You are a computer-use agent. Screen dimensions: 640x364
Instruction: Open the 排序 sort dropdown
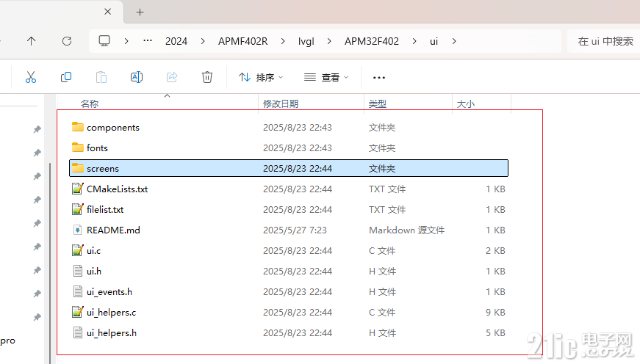261,77
